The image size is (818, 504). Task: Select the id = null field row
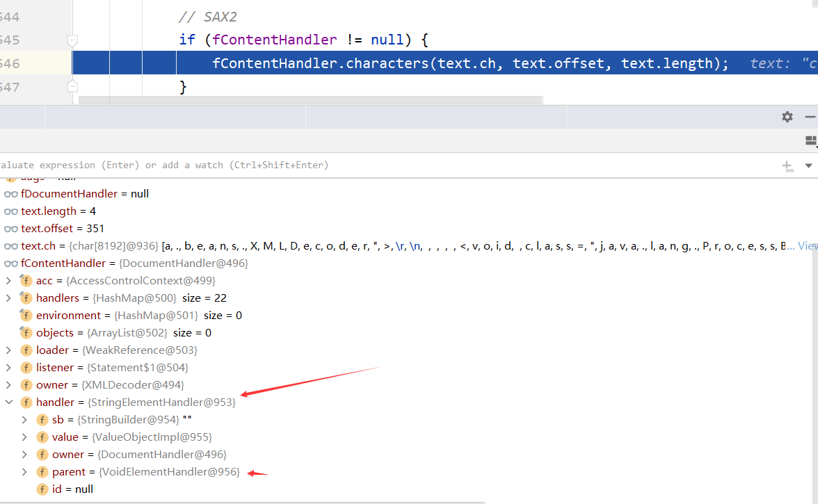[72, 489]
